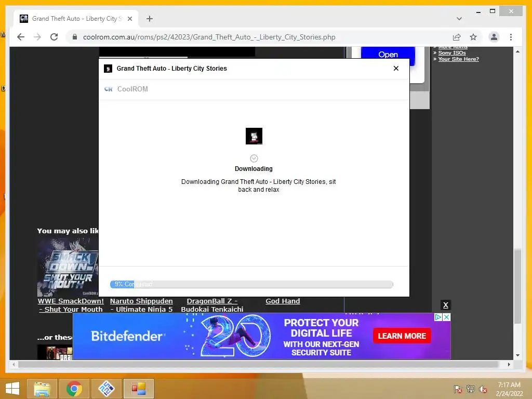Click the blue Open button
Screen dimensions: 532x399
pos(388,54)
